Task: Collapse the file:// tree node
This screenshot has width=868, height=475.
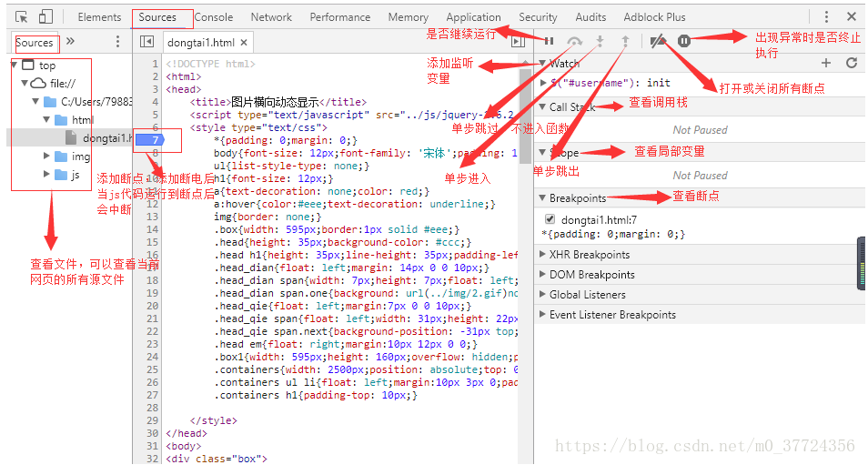Action: pyautogui.click(x=25, y=83)
